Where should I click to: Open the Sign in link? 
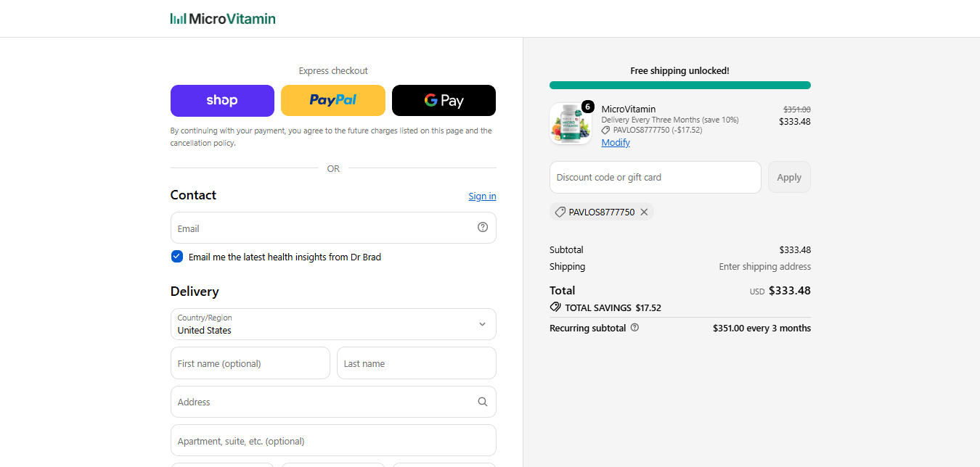pos(482,196)
